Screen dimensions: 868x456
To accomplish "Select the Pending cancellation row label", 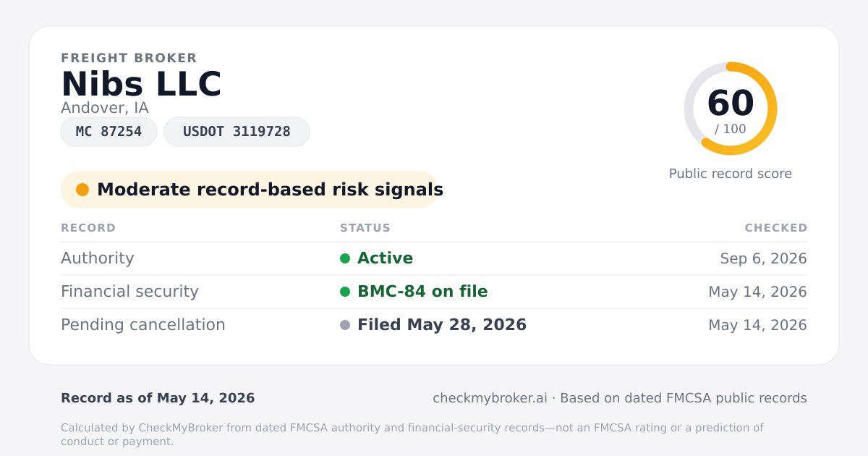I will click(143, 325).
